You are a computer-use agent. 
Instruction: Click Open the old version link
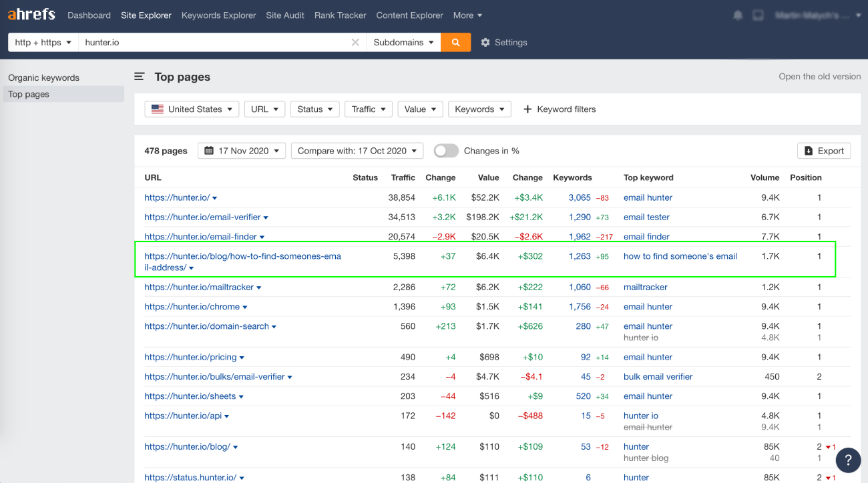click(x=819, y=76)
